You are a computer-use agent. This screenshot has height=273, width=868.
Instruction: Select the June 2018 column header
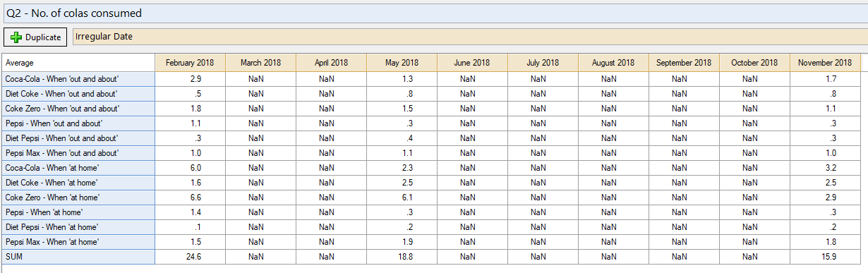click(x=472, y=63)
